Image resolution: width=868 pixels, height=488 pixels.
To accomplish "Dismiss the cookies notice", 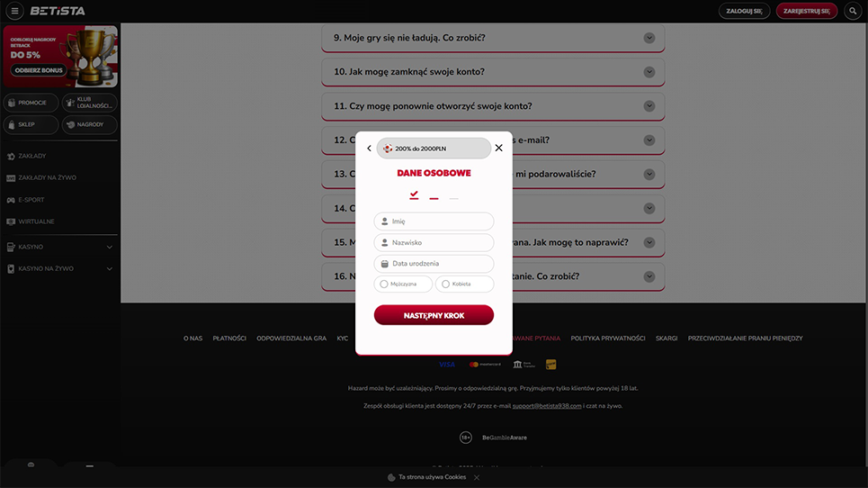I will (x=477, y=477).
